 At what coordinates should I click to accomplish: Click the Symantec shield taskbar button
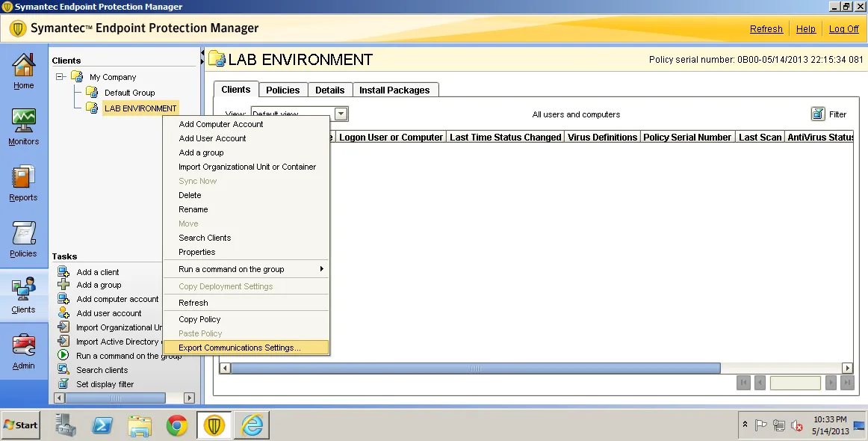point(214,425)
